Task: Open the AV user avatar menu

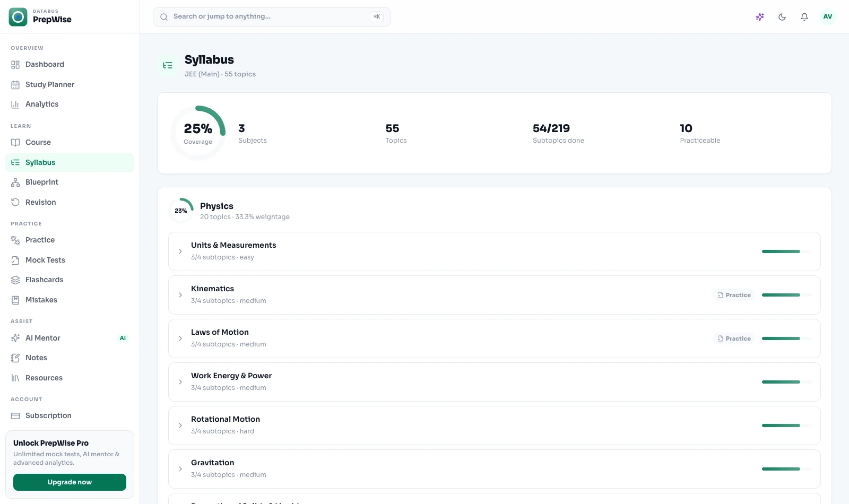Action: [x=828, y=17]
